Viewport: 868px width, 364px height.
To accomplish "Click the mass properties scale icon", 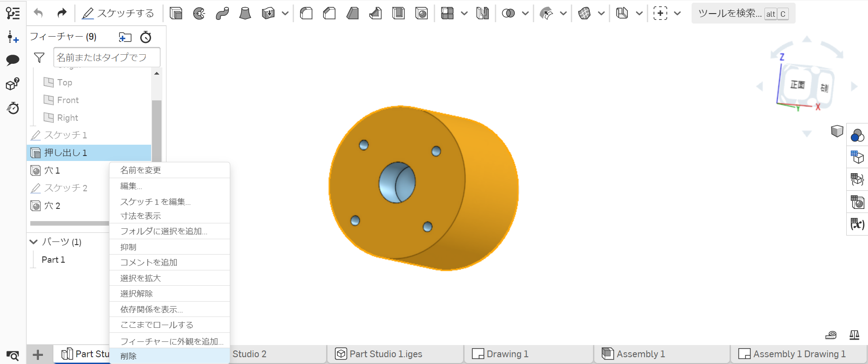I will pyautogui.click(x=854, y=335).
